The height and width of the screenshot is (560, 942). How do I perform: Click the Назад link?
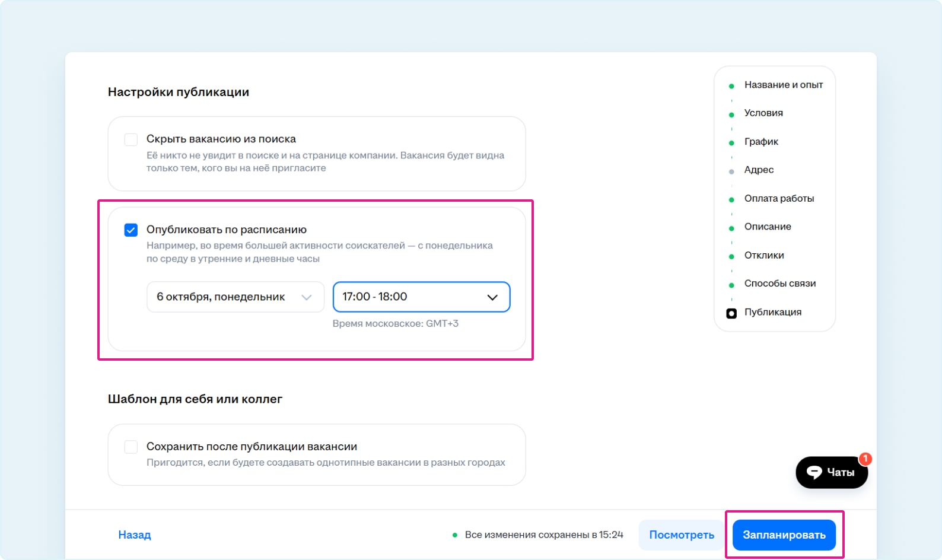[x=135, y=535]
